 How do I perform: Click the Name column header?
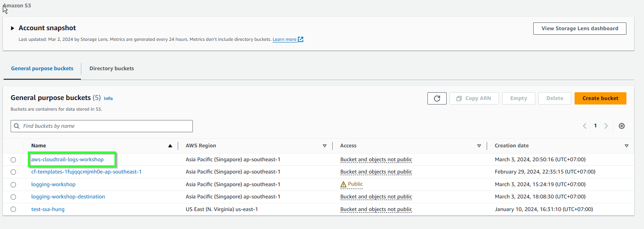coord(38,146)
